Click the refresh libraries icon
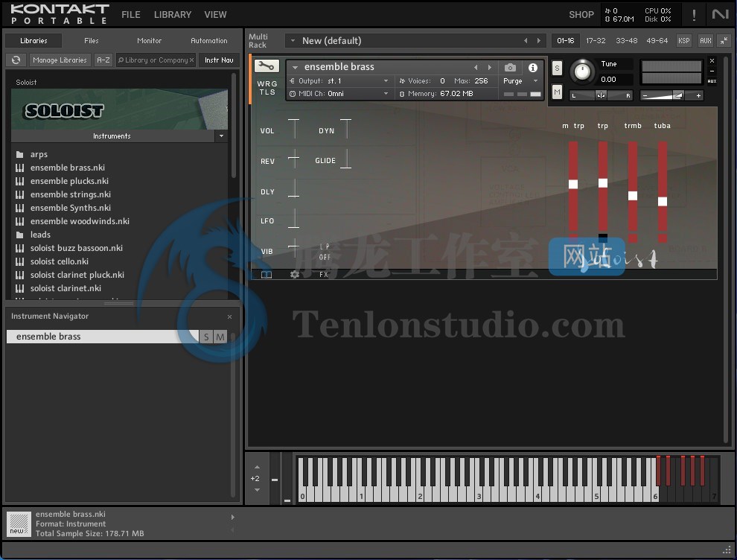The height and width of the screenshot is (560, 737). coord(16,60)
